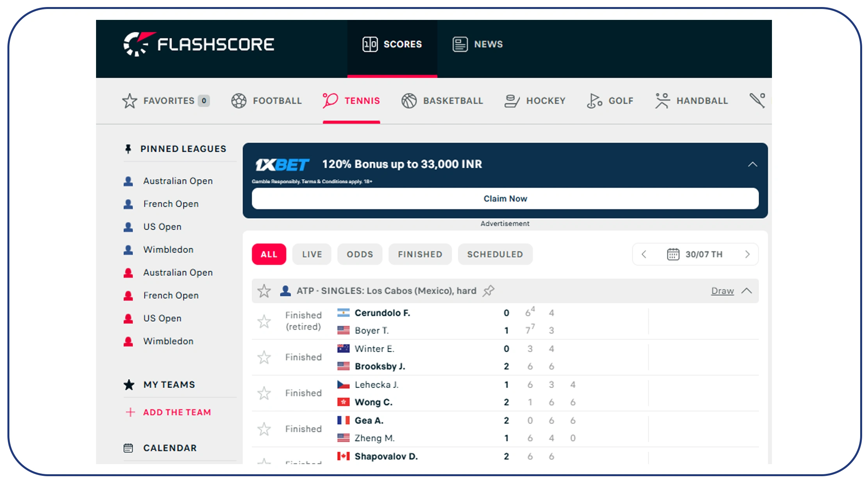Image resolution: width=868 pixels, height=484 pixels.
Task: Click the handball player icon
Action: pyautogui.click(x=663, y=101)
